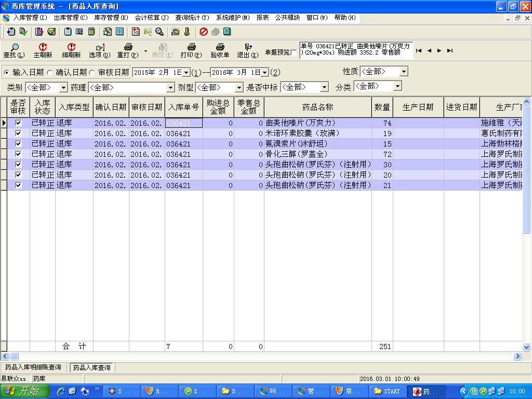Open the 性质 dropdown
The width and height of the screenshot is (532, 399).
coord(404,72)
